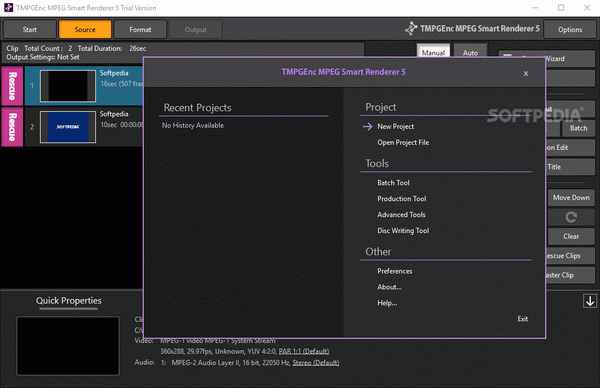The height and width of the screenshot is (388, 600).
Task: Choose Open Project File
Action: (x=403, y=142)
